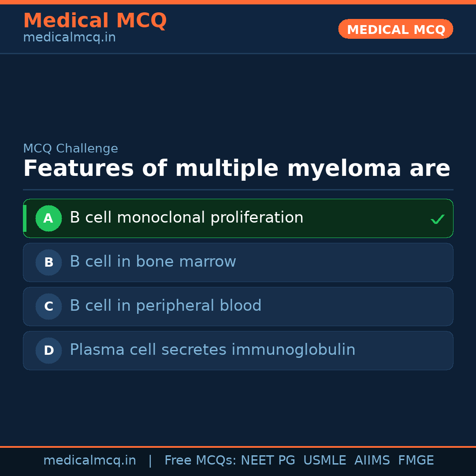Click the C letter circle badge
The image size is (476, 476).
click(48, 306)
